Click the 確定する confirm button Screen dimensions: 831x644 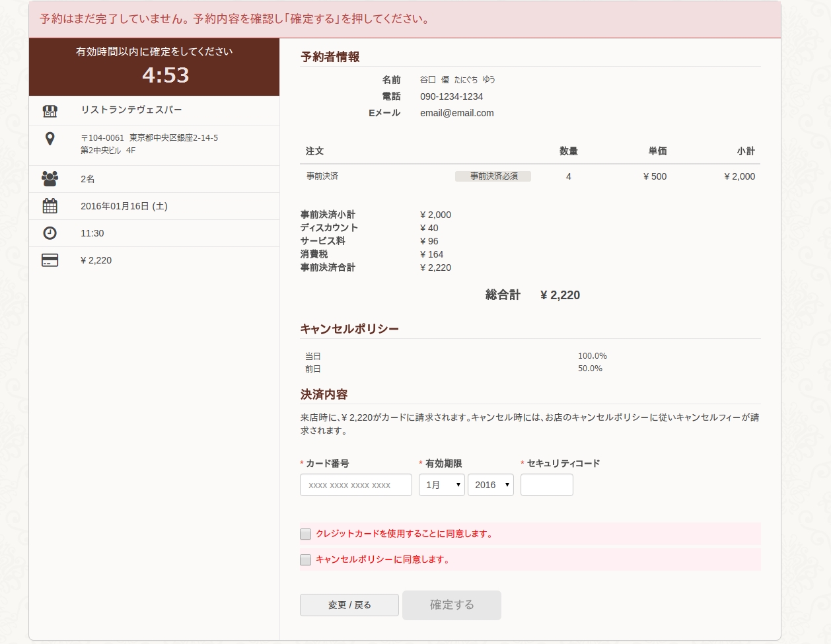(452, 605)
